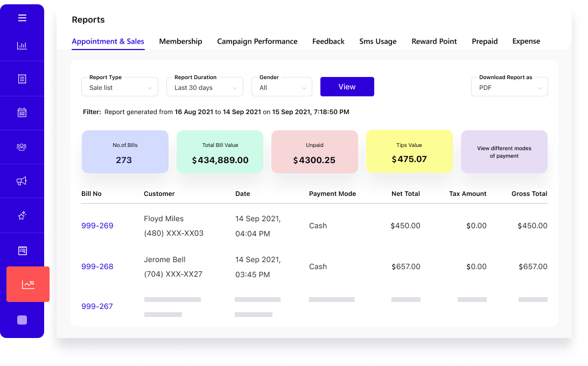This screenshot has width=588, height=366.
Task: Open the invoice/billing sidebar icon
Action: point(22,78)
